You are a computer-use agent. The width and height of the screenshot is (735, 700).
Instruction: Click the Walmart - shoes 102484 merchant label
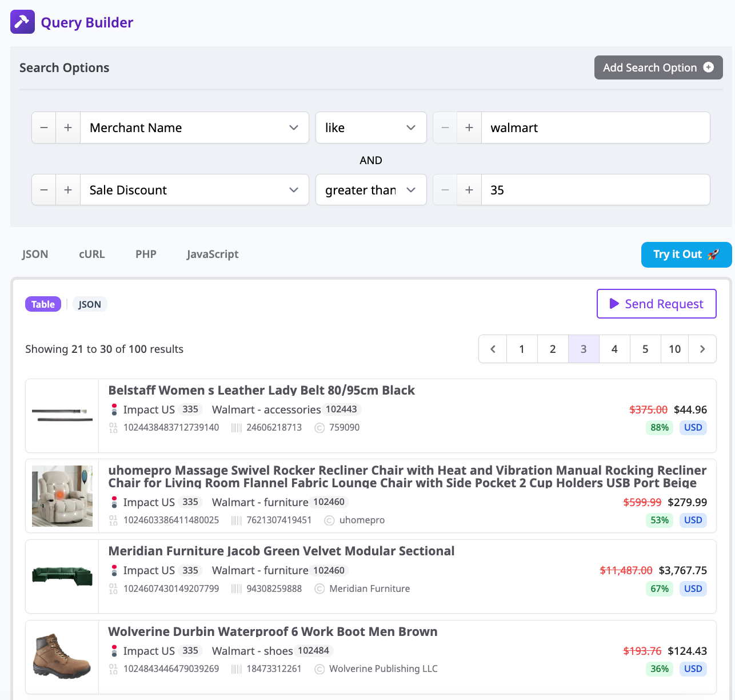point(273,651)
